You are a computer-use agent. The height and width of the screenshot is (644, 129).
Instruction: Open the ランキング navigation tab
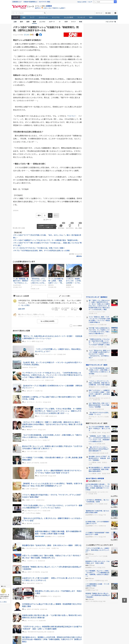tap(81, 17)
